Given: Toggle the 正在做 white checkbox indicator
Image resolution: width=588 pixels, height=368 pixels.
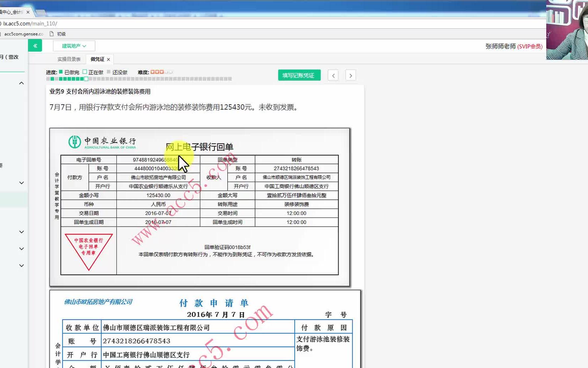Looking at the screenshot, I should pos(85,71).
